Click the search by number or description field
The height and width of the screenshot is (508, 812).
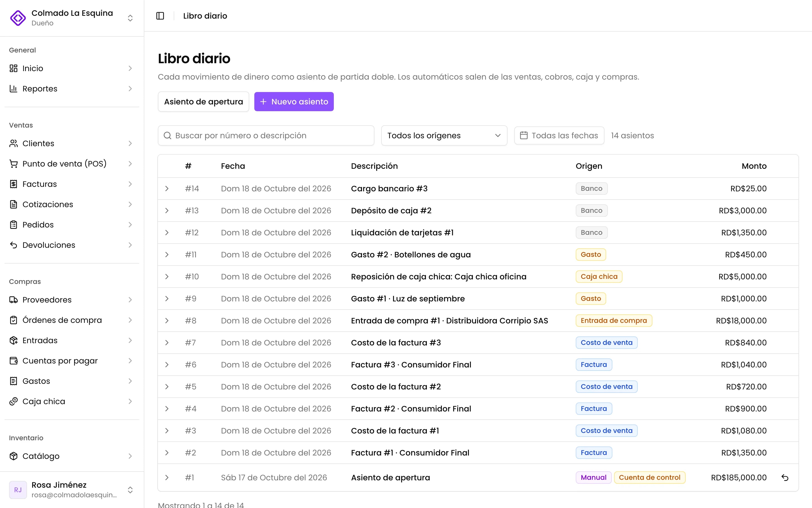pyautogui.click(x=266, y=135)
